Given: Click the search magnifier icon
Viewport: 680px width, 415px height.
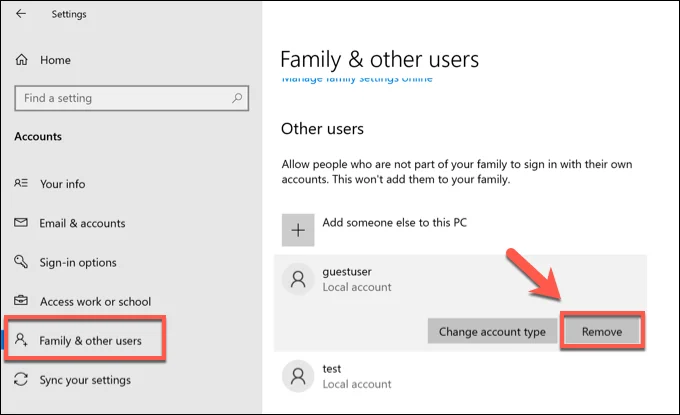Looking at the screenshot, I should coord(236,98).
